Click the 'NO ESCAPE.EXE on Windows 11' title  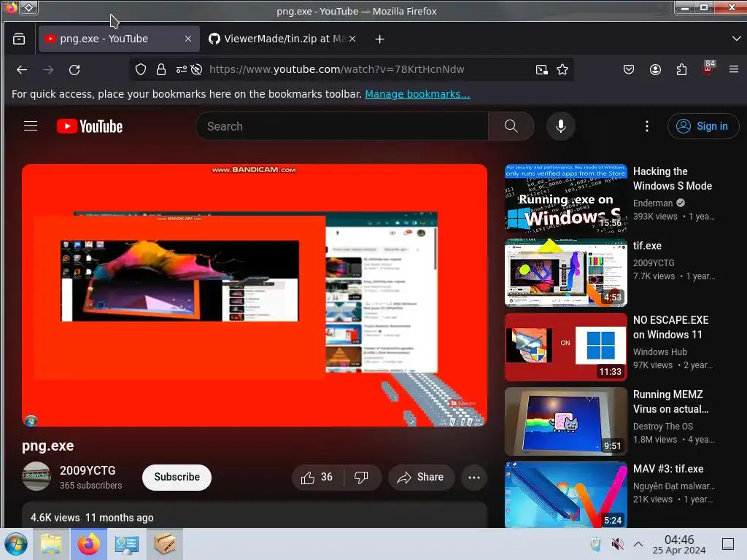click(670, 327)
